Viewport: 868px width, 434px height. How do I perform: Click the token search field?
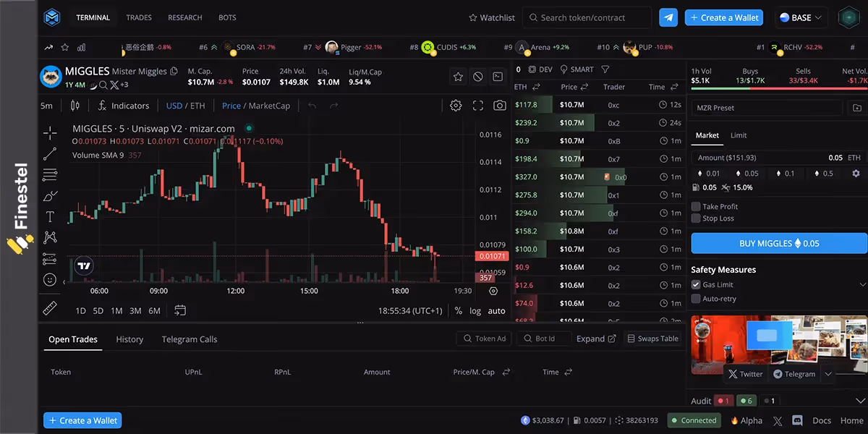pyautogui.click(x=587, y=17)
